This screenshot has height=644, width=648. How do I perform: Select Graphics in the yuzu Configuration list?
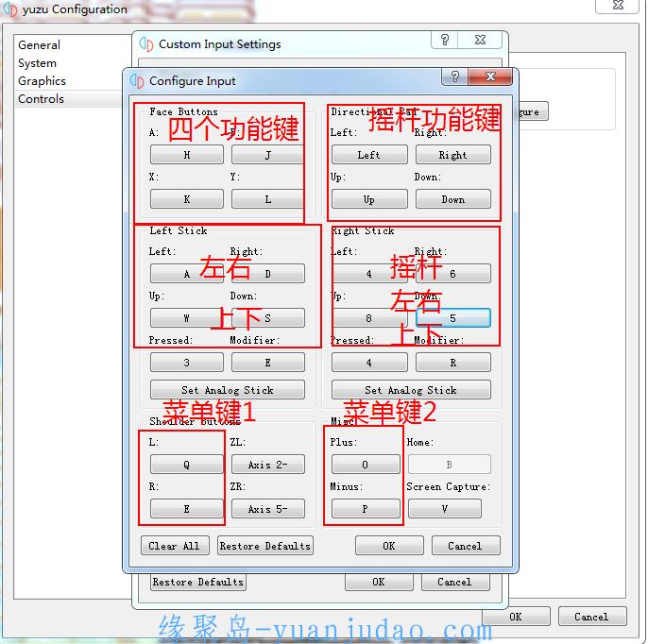tap(42, 80)
